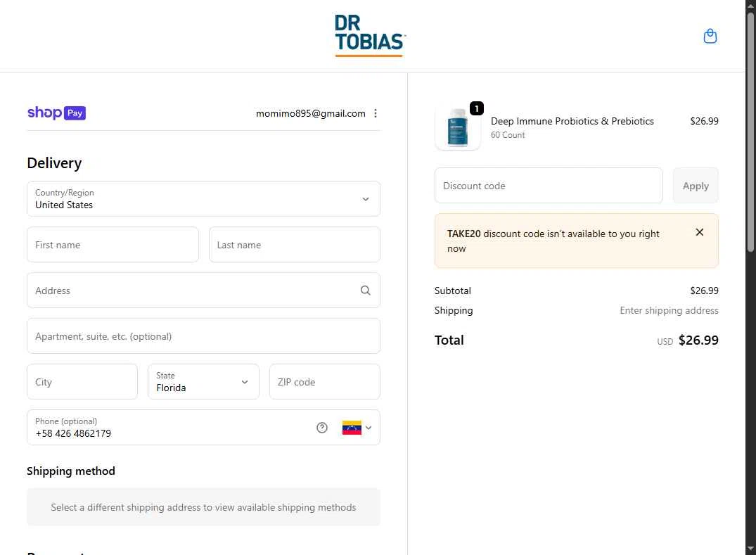Open the account options three-dot menu

pos(375,113)
